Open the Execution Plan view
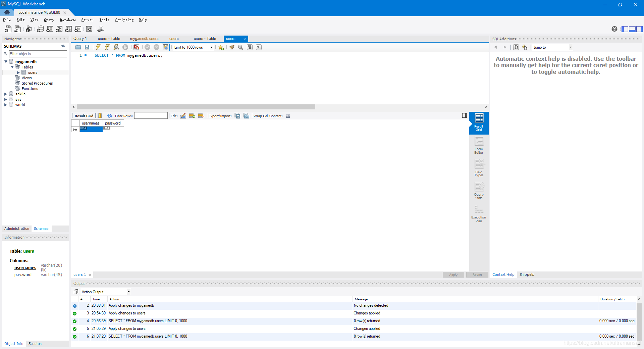This screenshot has width=644, height=349. click(x=479, y=214)
